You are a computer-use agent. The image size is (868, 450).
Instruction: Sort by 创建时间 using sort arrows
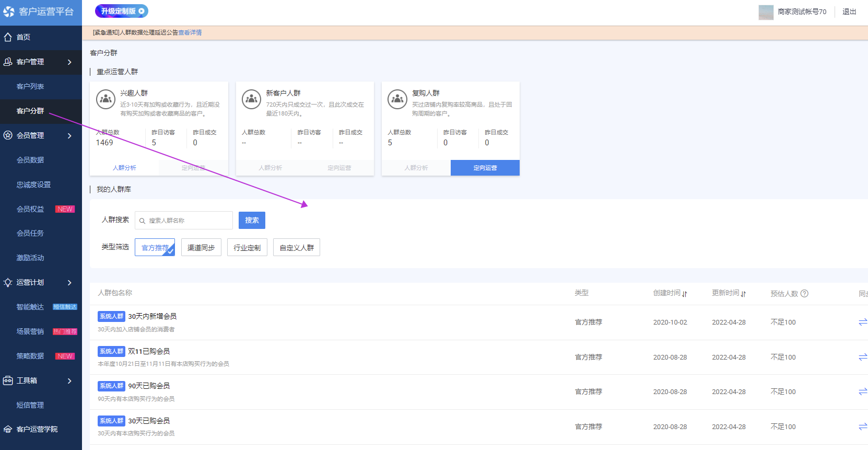click(685, 294)
